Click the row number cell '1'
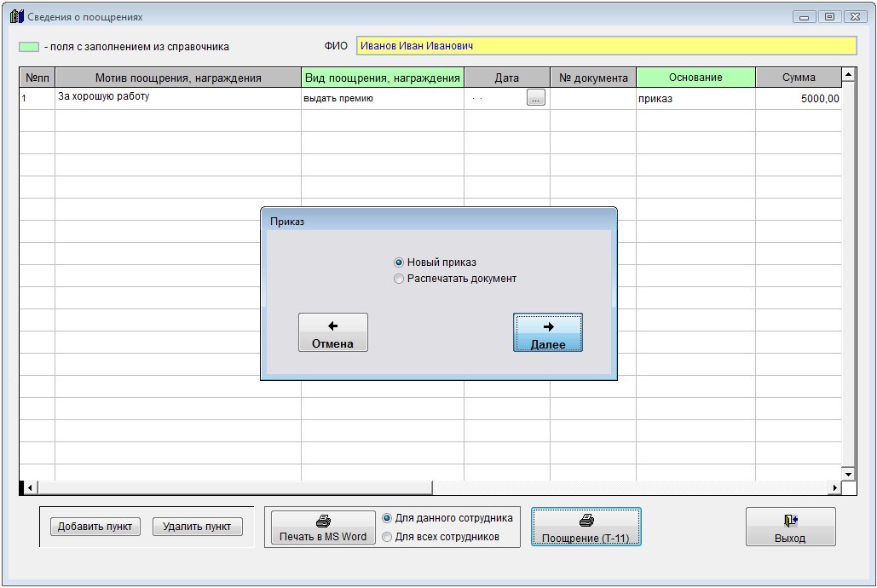This screenshot has height=588, width=877. [38, 99]
